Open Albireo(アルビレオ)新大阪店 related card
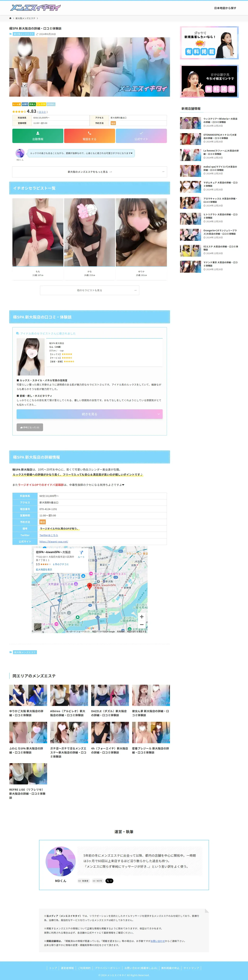The image size is (248, 980). [x=69, y=701]
